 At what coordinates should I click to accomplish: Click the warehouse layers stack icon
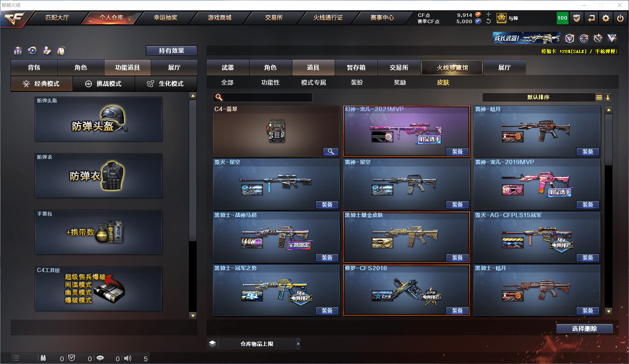click(212, 344)
